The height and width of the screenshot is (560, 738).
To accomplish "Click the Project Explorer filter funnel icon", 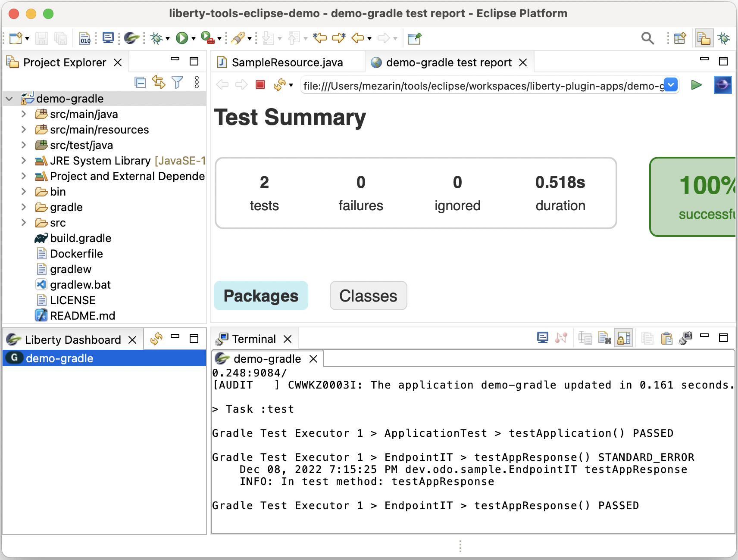I will coord(177,82).
